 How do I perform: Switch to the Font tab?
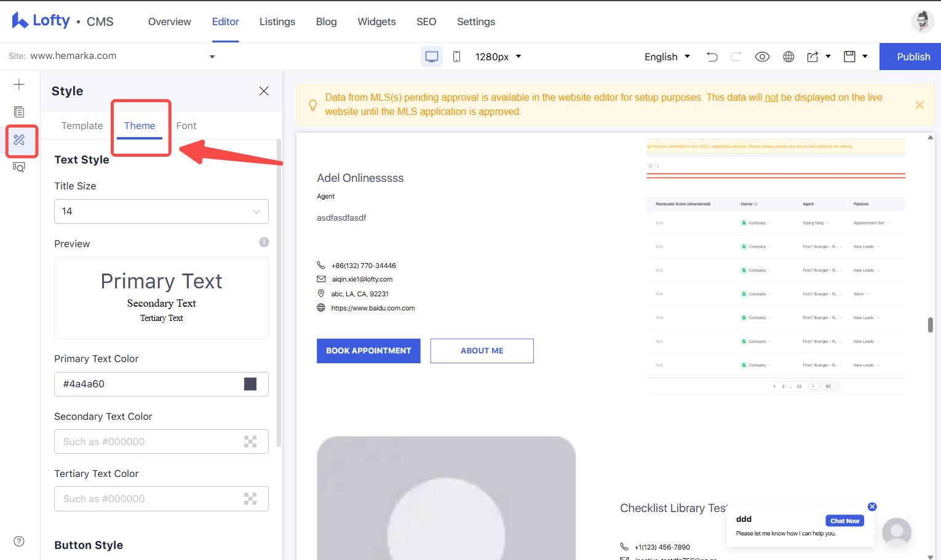186,125
